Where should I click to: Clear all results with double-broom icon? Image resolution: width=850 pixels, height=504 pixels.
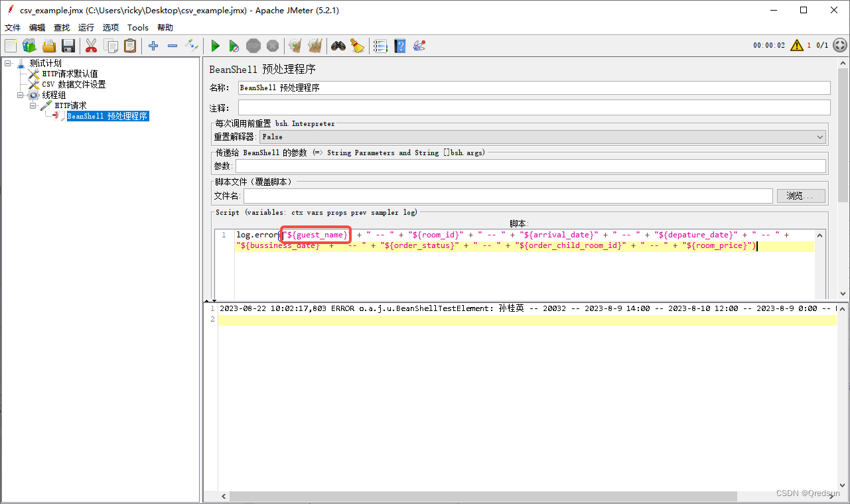pos(315,46)
